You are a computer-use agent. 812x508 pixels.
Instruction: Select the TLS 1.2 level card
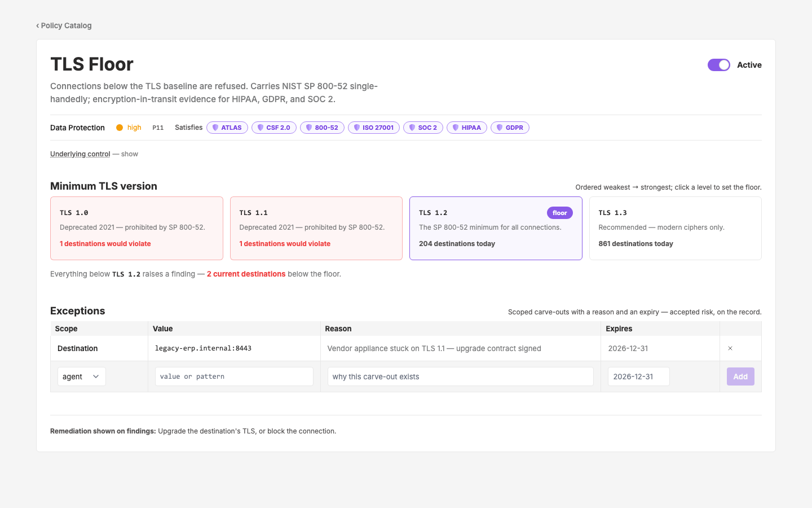coord(496,228)
